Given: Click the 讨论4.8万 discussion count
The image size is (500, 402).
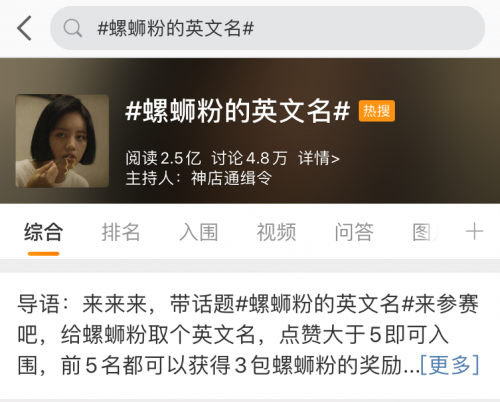Looking at the screenshot, I should [x=249, y=158].
